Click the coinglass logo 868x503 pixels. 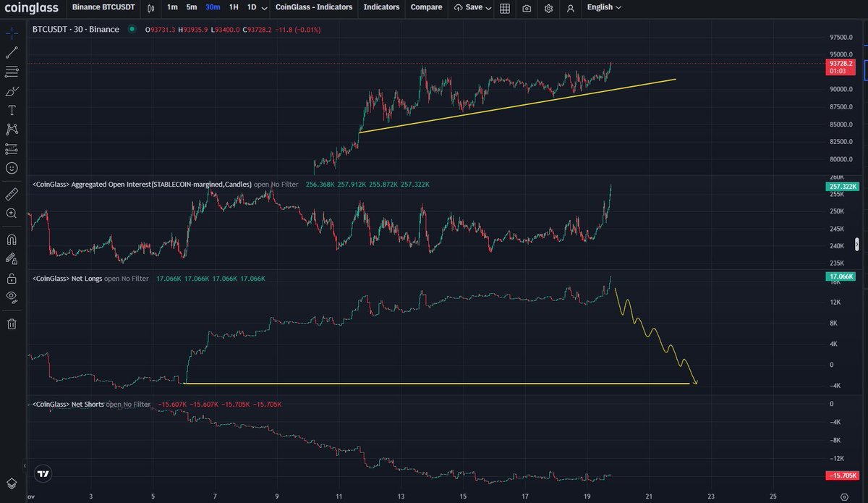tap(31, 7)
